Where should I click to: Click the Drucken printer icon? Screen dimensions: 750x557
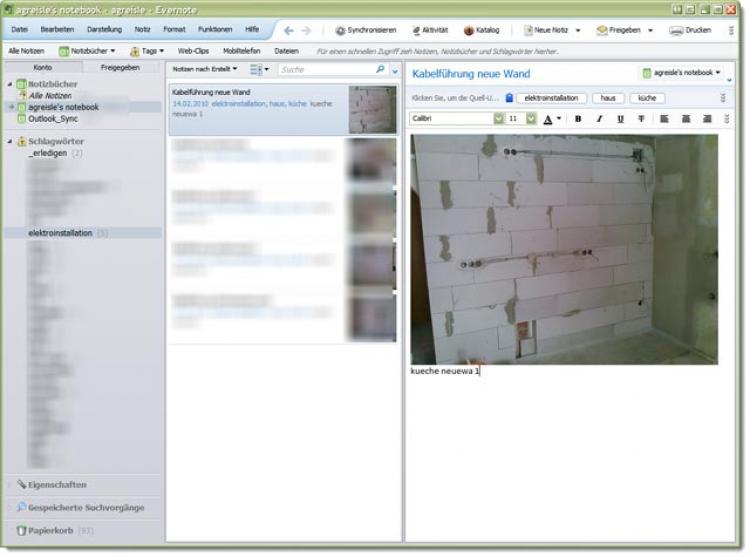pos(676,30)
